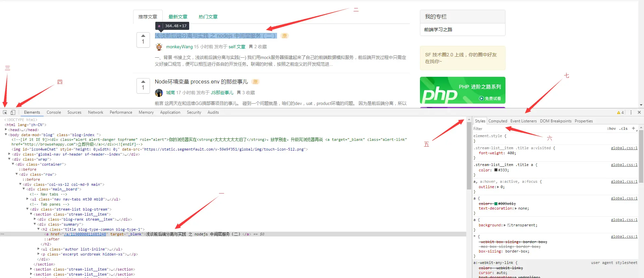Visit the monkeyWang author link
Viewport: 644px width, 278px height.
179,47
